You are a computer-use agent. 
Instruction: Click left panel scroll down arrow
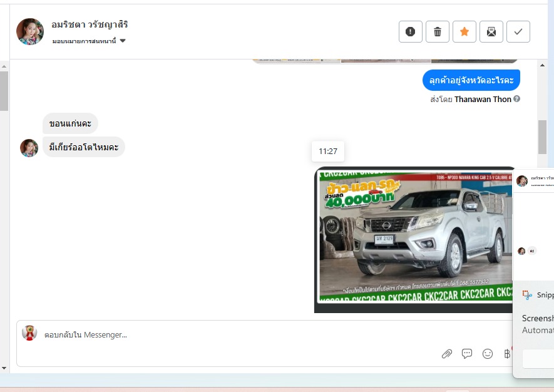4,368
